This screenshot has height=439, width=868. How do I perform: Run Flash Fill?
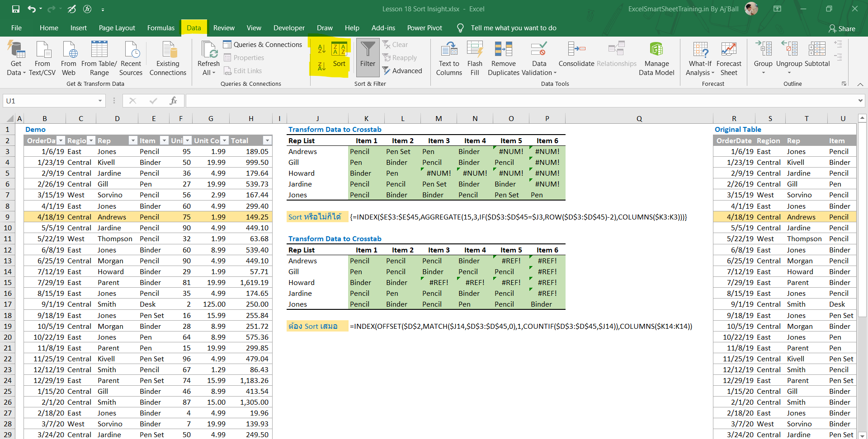[475, 59]
